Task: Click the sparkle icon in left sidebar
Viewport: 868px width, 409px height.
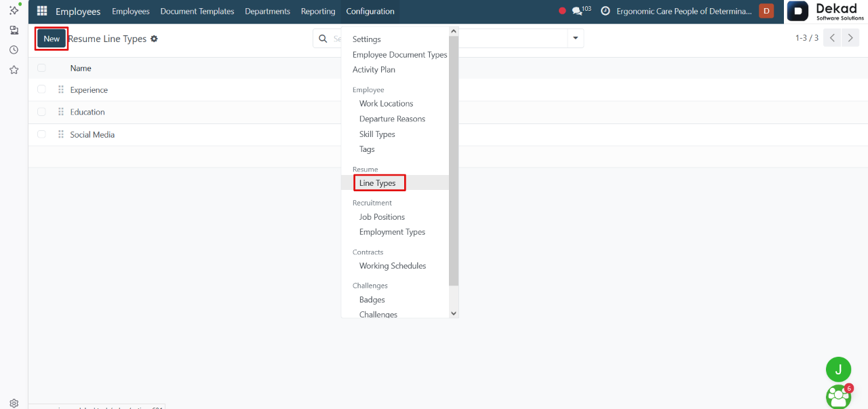Action: (x=14, y=9)
